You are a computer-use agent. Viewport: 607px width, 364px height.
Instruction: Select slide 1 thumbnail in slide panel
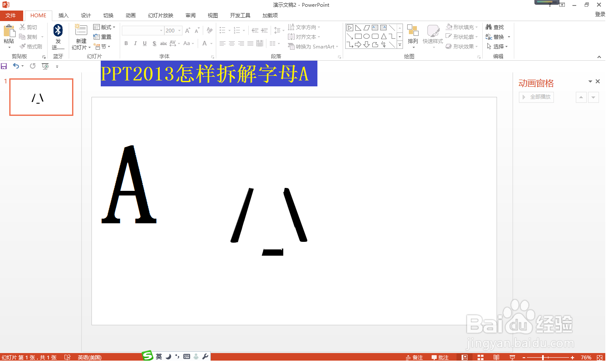coord(41,97)
